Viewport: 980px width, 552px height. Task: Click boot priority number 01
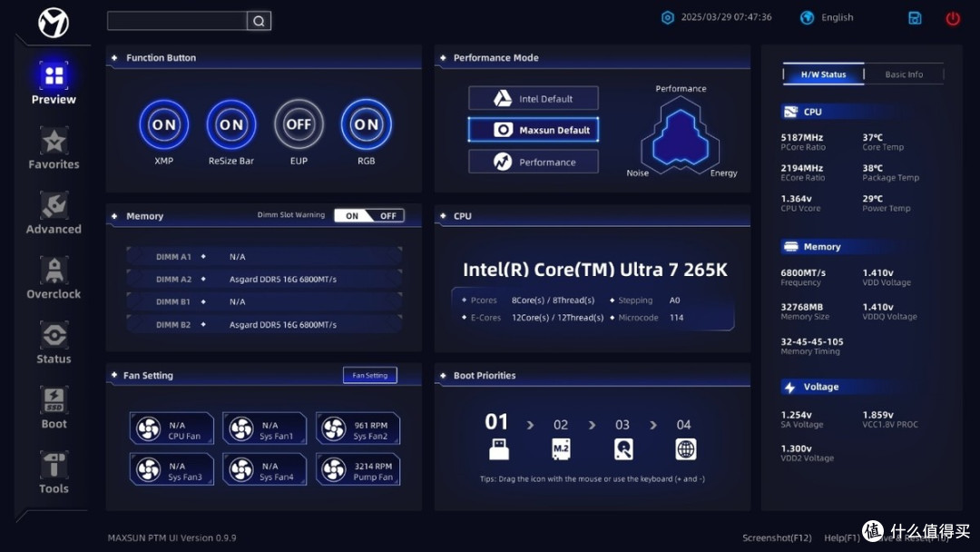tap(497, 421)
